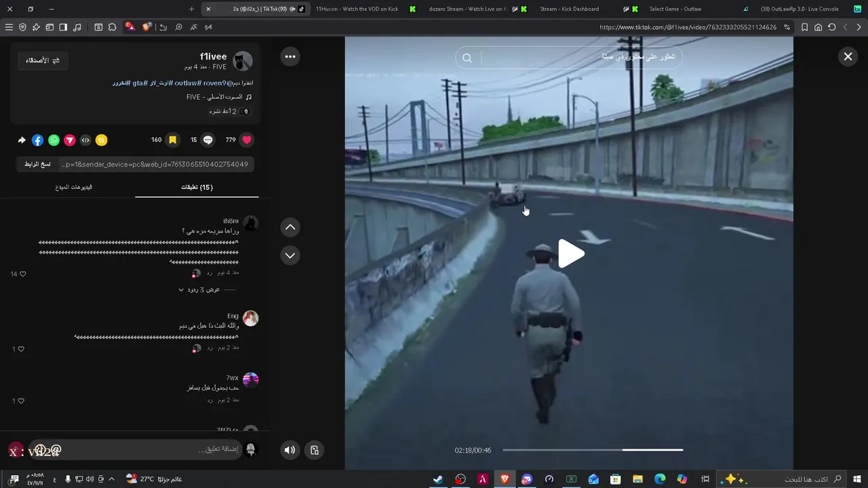The height and width of the screenshot is (488, 868).
Task: Go to next video with down chevron
Action: [x=290, y=256]
